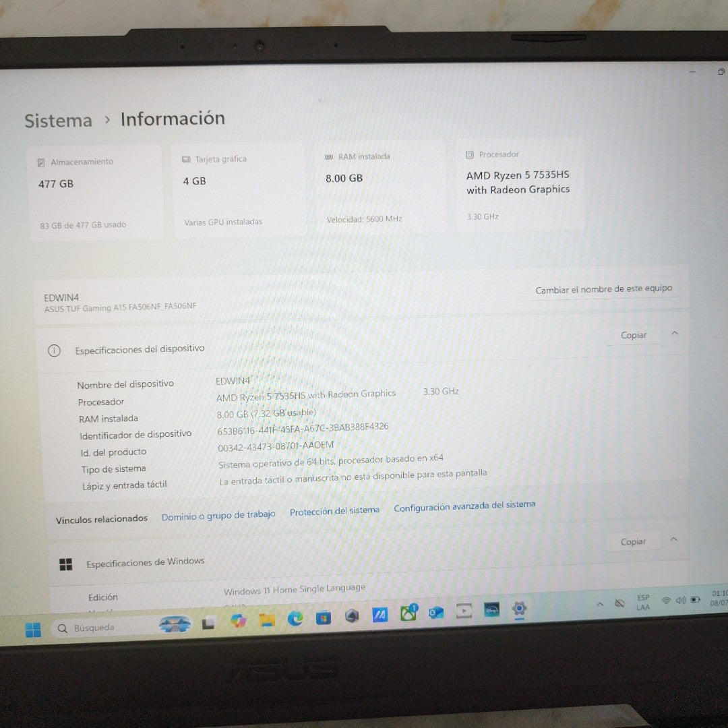Click the Procesador card icon
The width and height of the screenshot is (728, 728).
469,154
